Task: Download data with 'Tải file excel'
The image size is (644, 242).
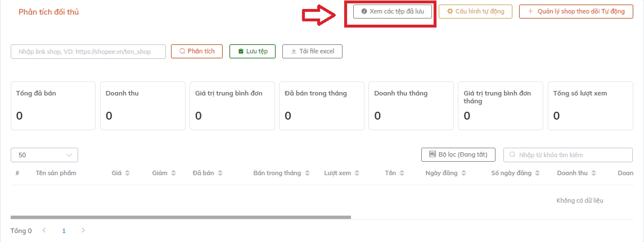Action: point(312,51)
